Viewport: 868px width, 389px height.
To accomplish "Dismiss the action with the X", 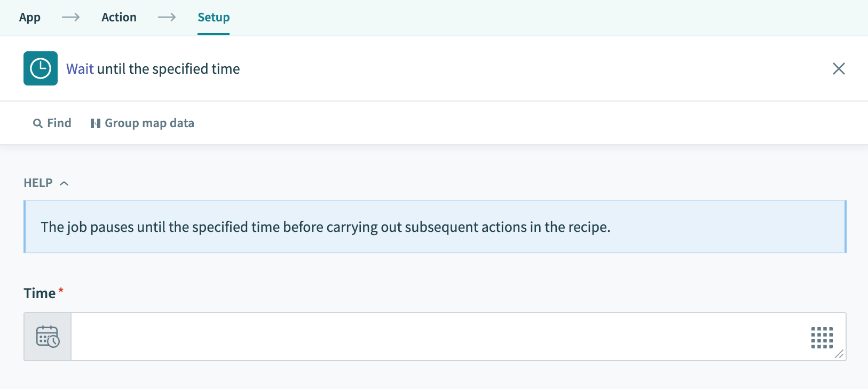I will [x=839, y=68].
